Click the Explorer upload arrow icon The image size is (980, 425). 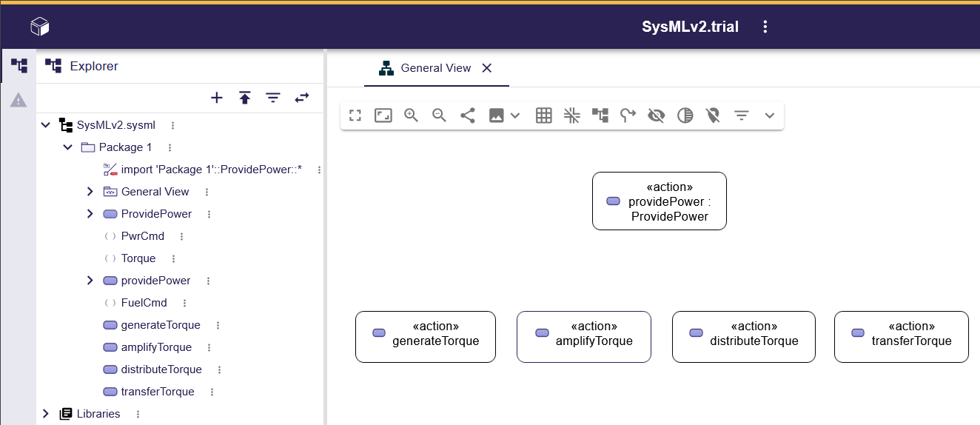click(x=245, y=98)
